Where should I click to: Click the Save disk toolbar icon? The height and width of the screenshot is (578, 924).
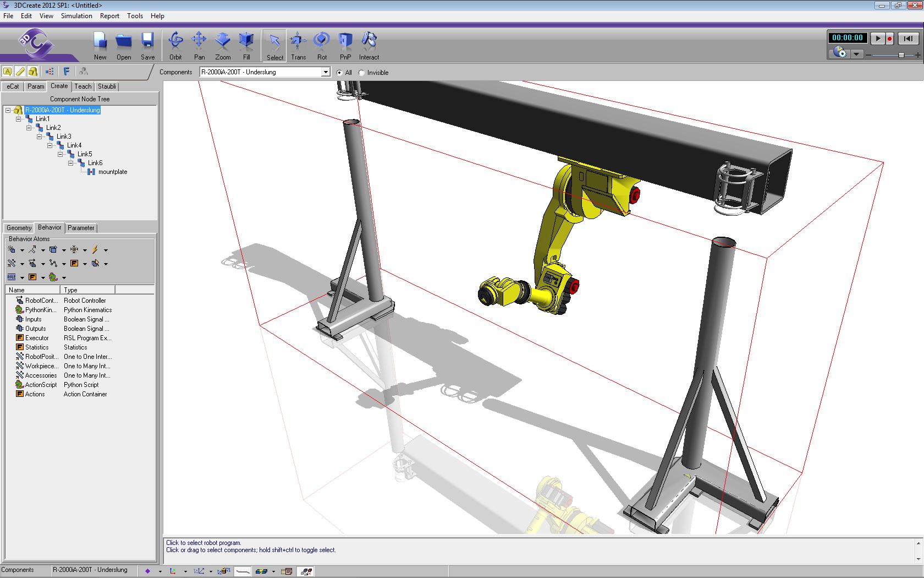(147, 45)
